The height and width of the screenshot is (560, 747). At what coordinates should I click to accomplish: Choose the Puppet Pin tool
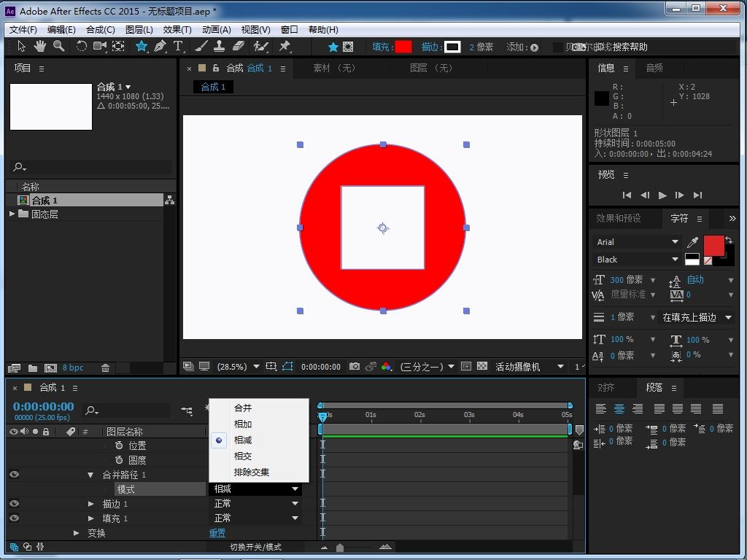(285, 47)
